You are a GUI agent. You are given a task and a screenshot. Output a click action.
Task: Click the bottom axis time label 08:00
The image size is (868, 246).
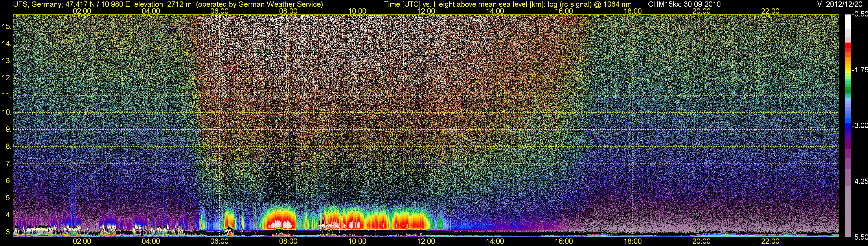point(288,241)
